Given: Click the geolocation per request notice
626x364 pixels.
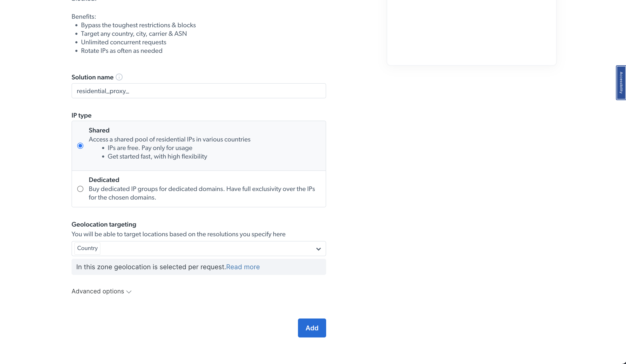Looking at the screenshot, I should (x=151, y=267).
